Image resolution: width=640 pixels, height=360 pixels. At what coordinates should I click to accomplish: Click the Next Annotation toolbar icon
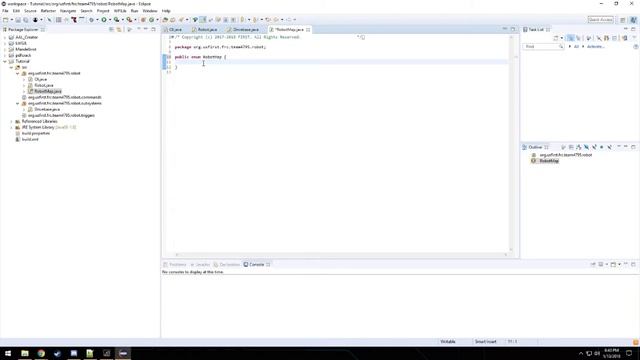(242, 20)
